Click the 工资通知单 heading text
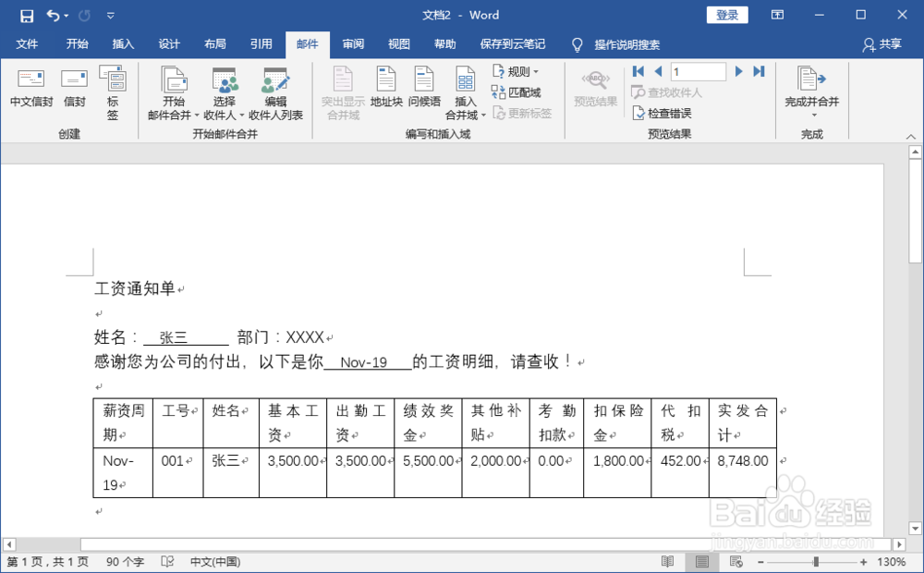This screenshot has height=573, width=924. click(x=135, y=289)
